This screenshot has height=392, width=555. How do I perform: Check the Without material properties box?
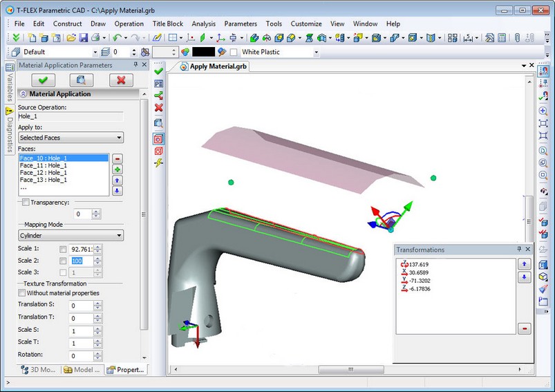click(23, 293)
